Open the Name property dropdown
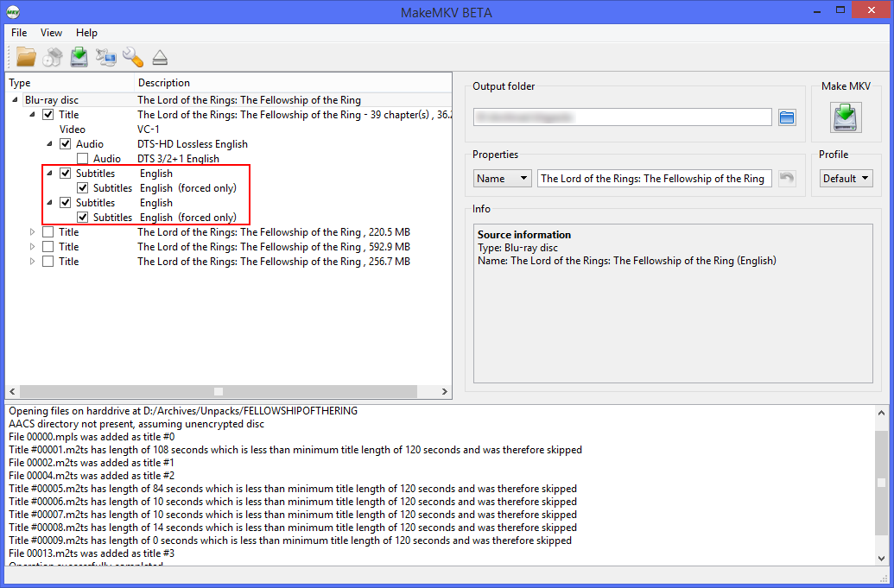This screenshot has width=894, height=588. tap(503, 179)
